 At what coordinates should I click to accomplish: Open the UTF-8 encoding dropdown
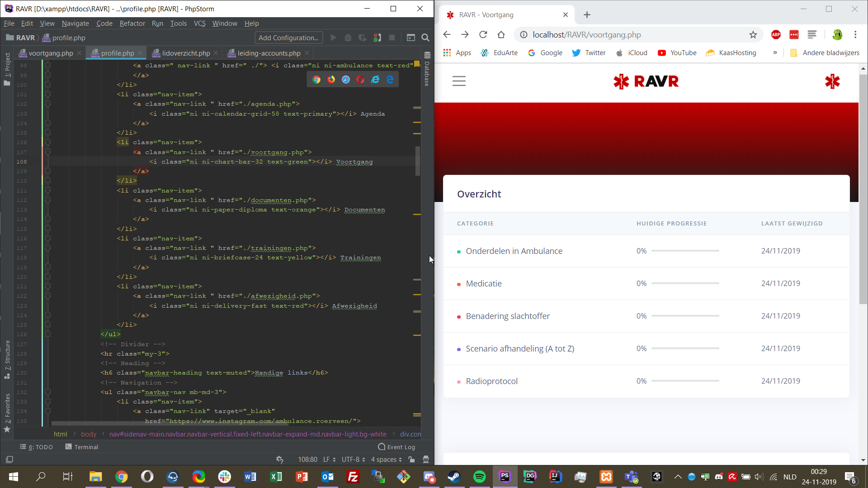[x=353, y=460]
